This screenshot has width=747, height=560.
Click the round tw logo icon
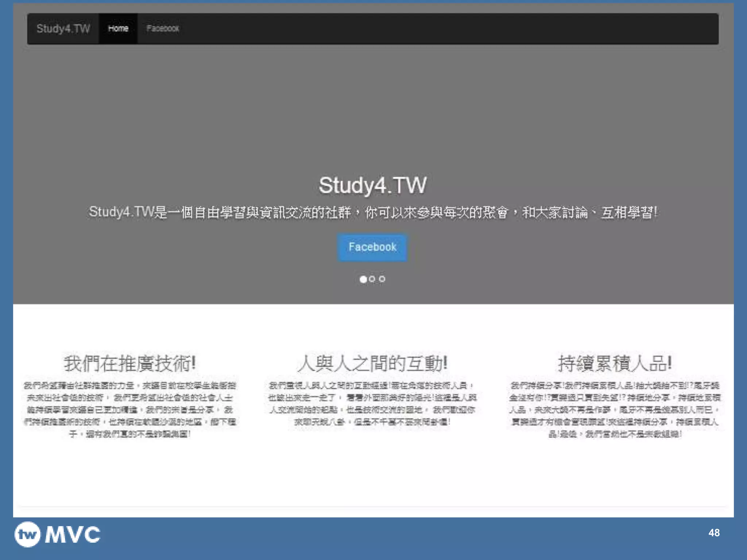[x=27, y=534]
